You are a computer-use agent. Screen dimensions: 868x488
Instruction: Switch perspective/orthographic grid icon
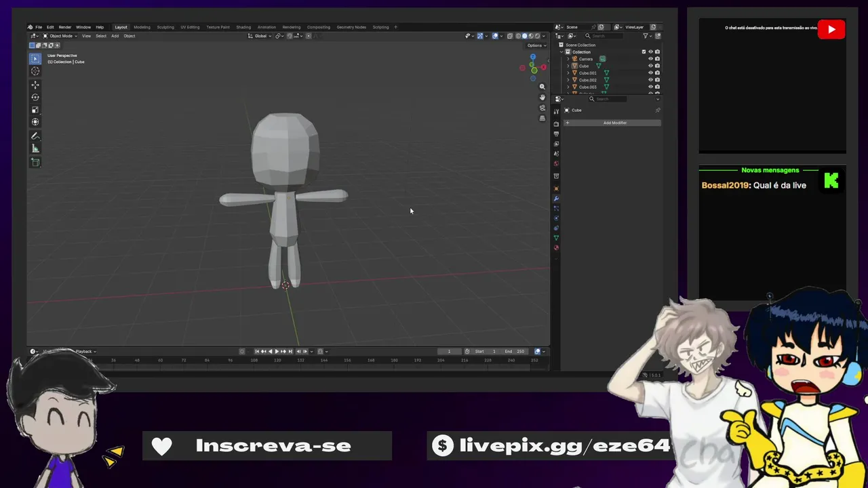click(542, 118)
